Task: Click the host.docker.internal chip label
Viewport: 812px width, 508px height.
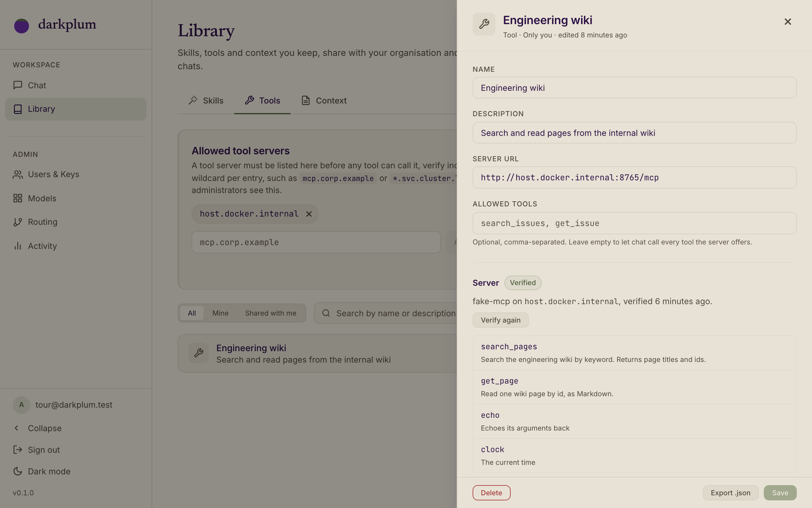Action: click(x=249, y=214)
